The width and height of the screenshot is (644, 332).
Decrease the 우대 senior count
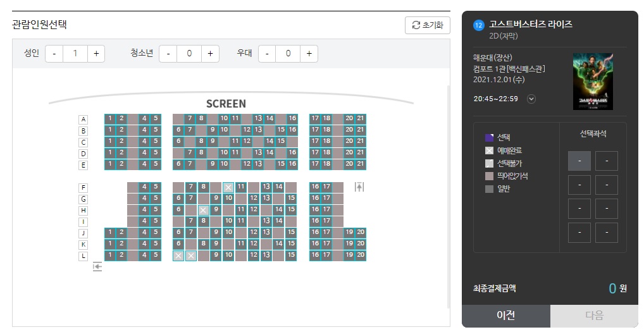point(267,54)
